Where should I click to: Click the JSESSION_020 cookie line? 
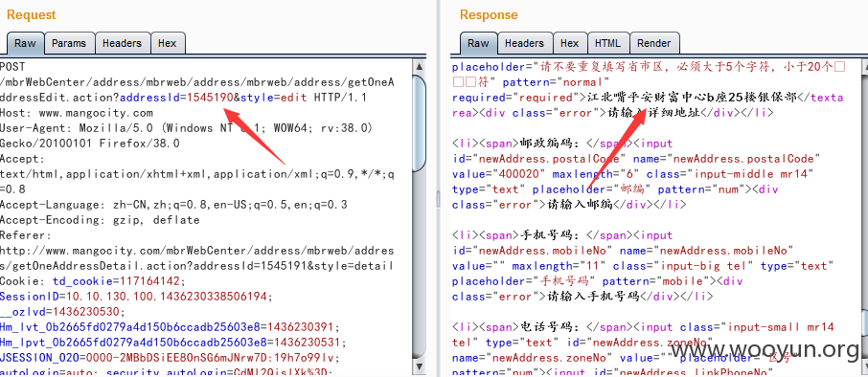(169, 358)
